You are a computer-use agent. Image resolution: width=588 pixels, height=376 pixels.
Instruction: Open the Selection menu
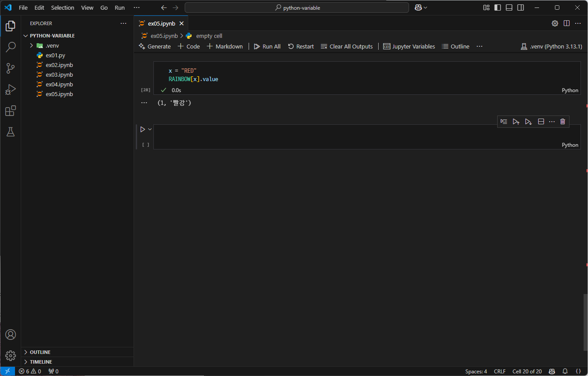(x=63, y=7)
